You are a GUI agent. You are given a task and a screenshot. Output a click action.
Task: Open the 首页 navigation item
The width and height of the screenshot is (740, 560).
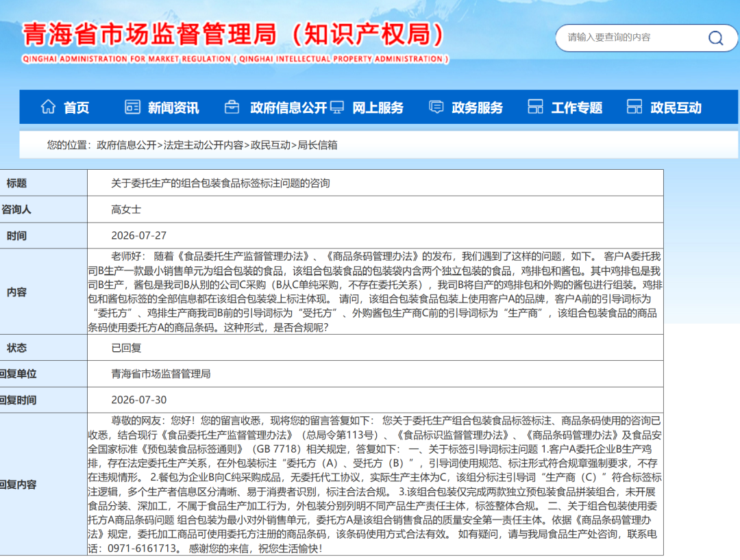click(x=77, y=107)
